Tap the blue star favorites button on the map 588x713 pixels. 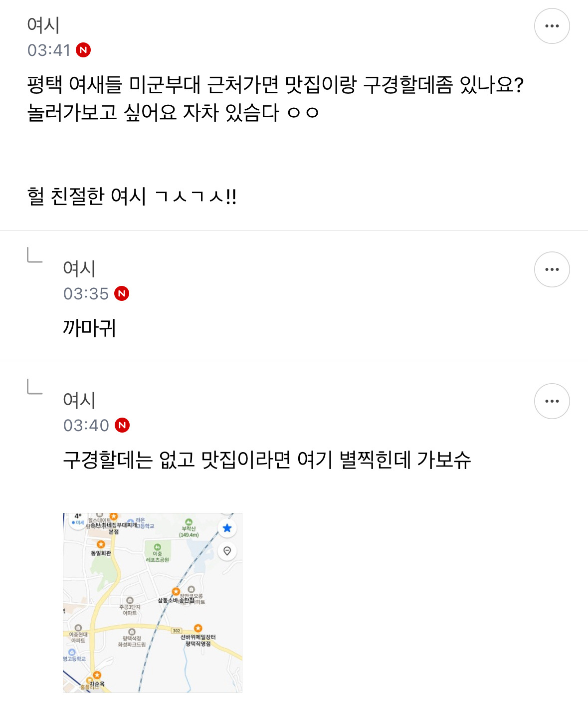[227, 528]
